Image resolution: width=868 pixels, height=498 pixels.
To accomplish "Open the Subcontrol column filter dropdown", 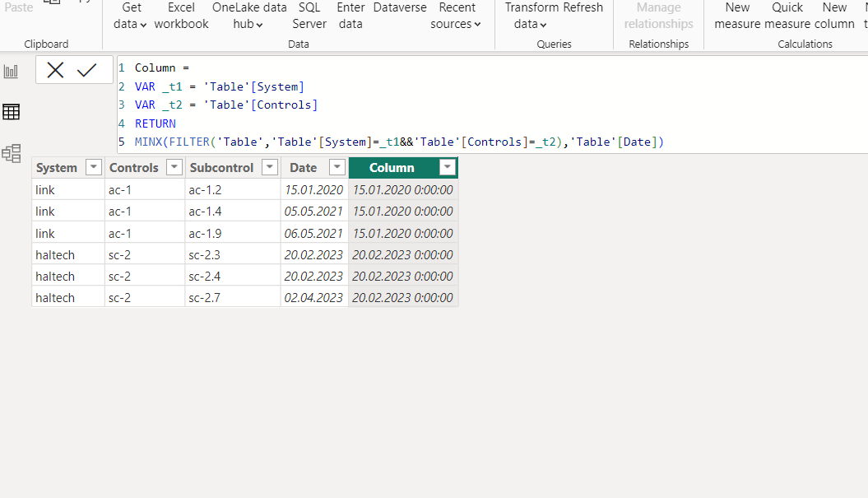I will pyautogui.click(x=270, y=167).
